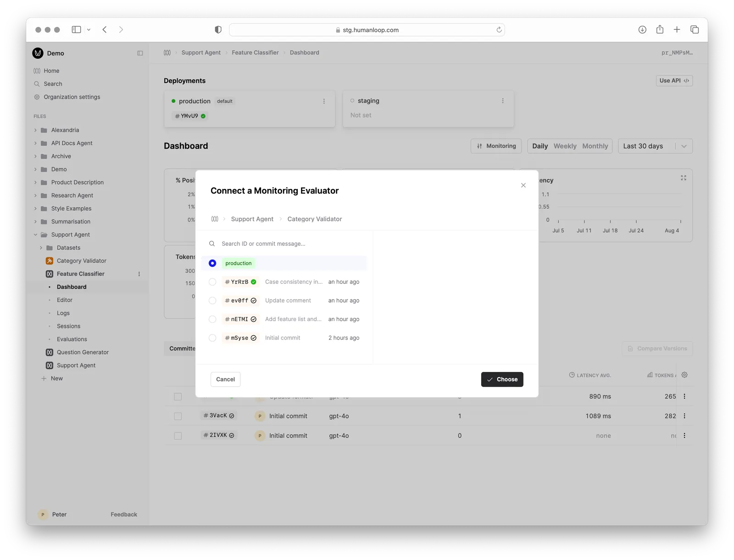Expand the API Docs Agent folder

[35, 143]
